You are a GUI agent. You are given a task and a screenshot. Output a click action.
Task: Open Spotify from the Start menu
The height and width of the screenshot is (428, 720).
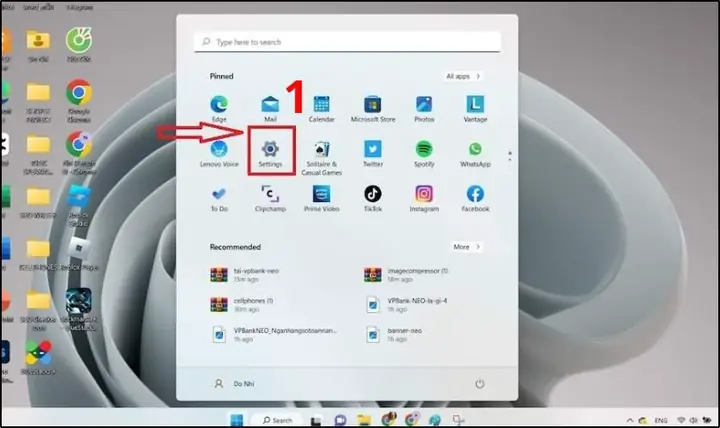pos(424,154)
